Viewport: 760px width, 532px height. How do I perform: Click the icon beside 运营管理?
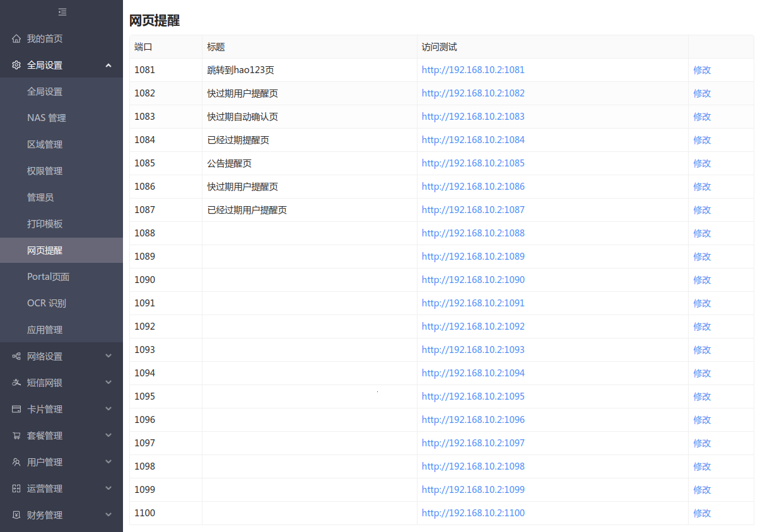pos(16,489)
